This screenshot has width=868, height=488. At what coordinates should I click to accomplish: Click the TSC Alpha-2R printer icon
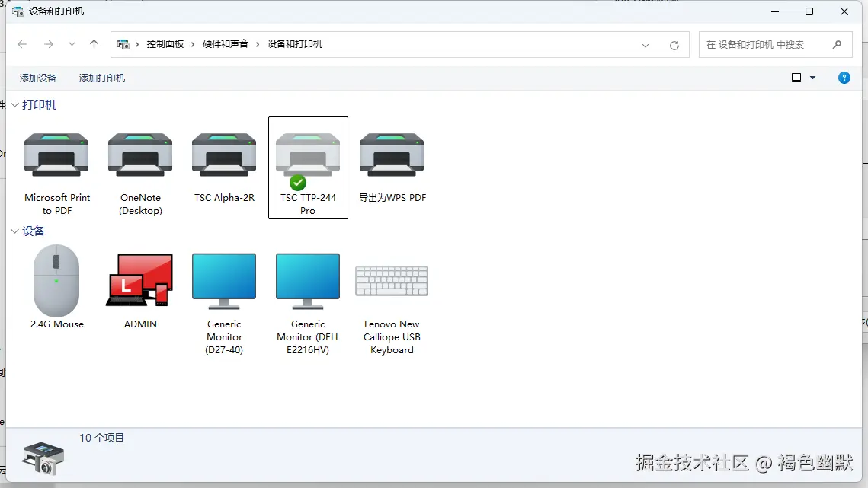pos(224,155)
